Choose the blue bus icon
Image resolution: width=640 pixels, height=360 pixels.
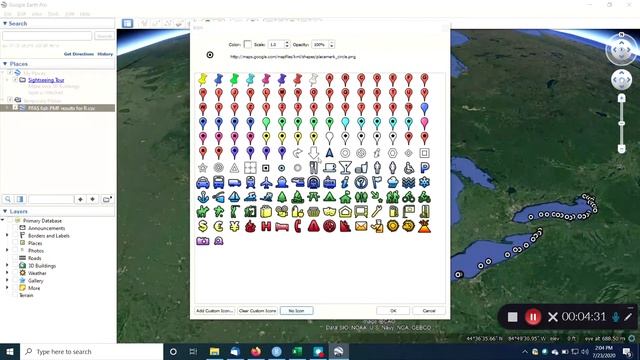(x=218, y=182)
